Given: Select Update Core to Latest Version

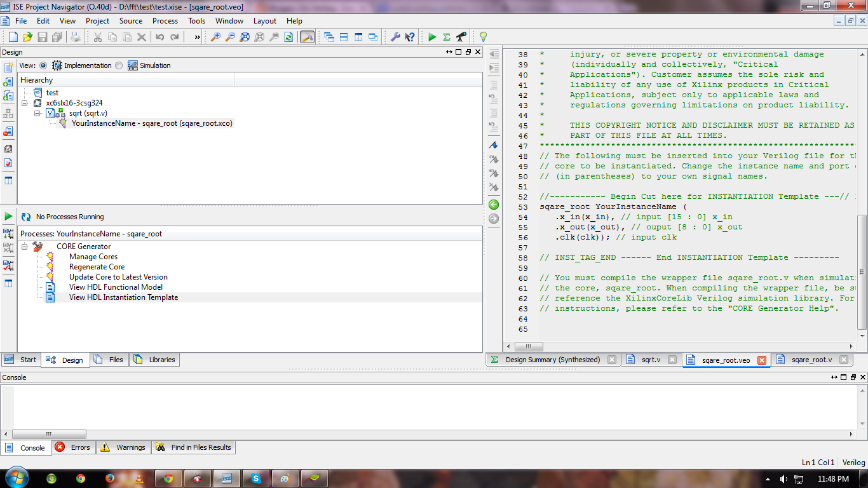Looking at the screenshot, I should (118, 277).
